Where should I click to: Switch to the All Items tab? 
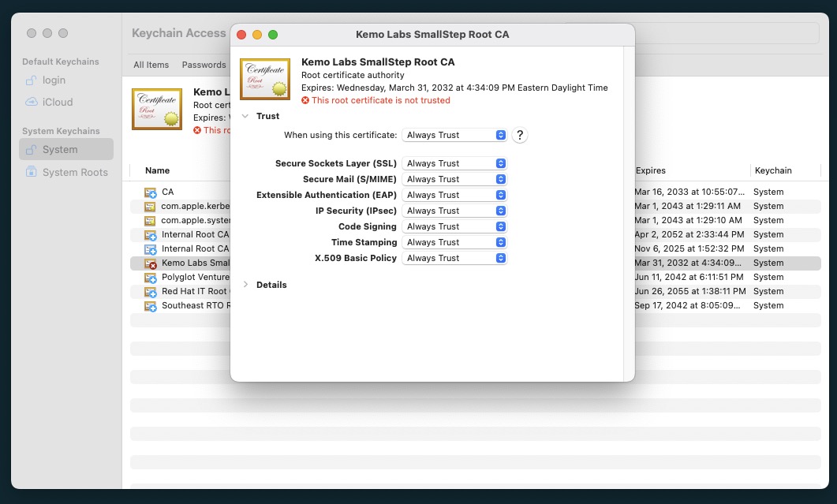click(151, 65)
